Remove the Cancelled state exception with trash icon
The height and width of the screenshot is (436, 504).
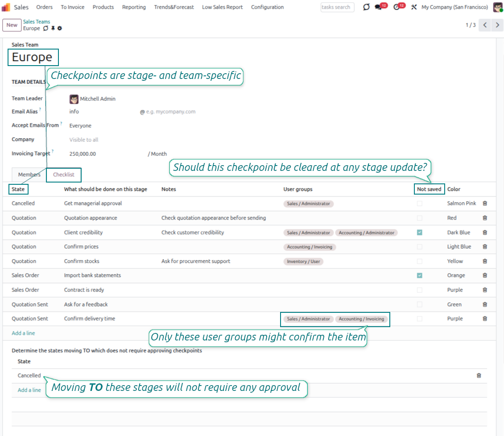coord(479,376)
